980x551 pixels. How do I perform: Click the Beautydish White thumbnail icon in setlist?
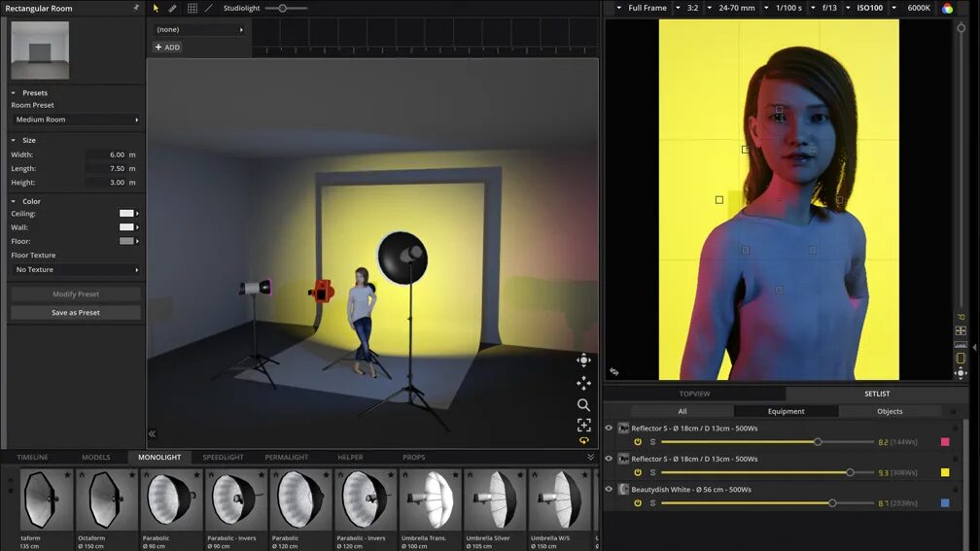[x=623, y=489]
